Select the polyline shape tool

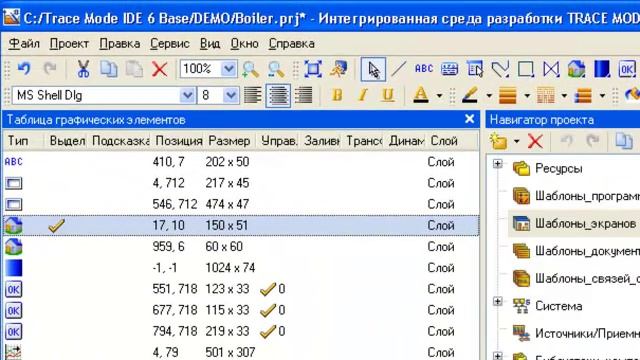[500, 69]
